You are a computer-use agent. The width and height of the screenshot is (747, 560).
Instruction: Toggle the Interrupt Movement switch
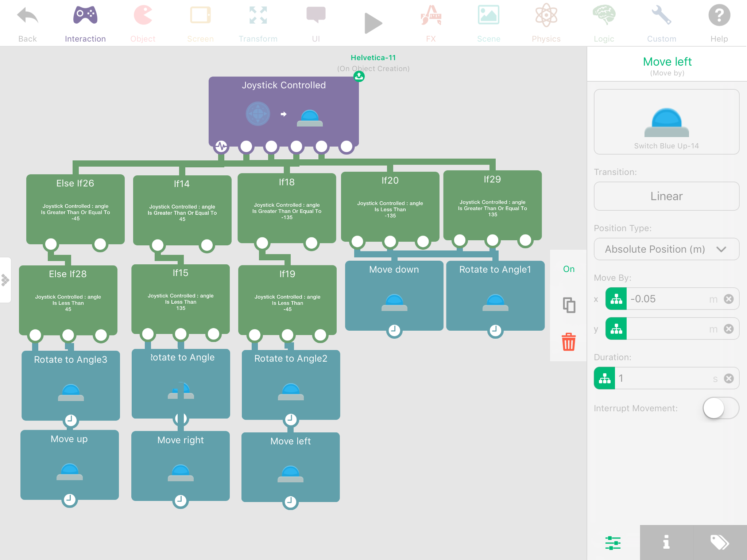[720, 408]
